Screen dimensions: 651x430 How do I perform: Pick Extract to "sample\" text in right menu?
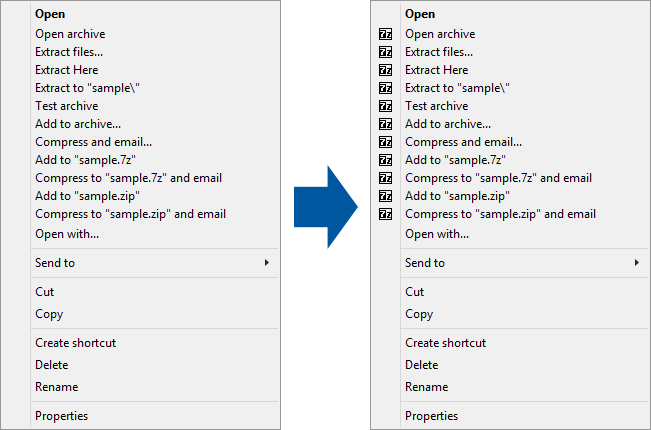click(x=457, y=88)
